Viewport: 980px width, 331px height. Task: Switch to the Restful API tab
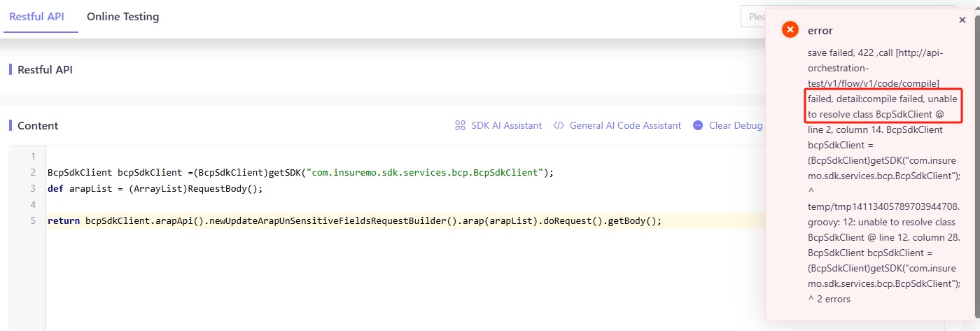pos(36,17)
